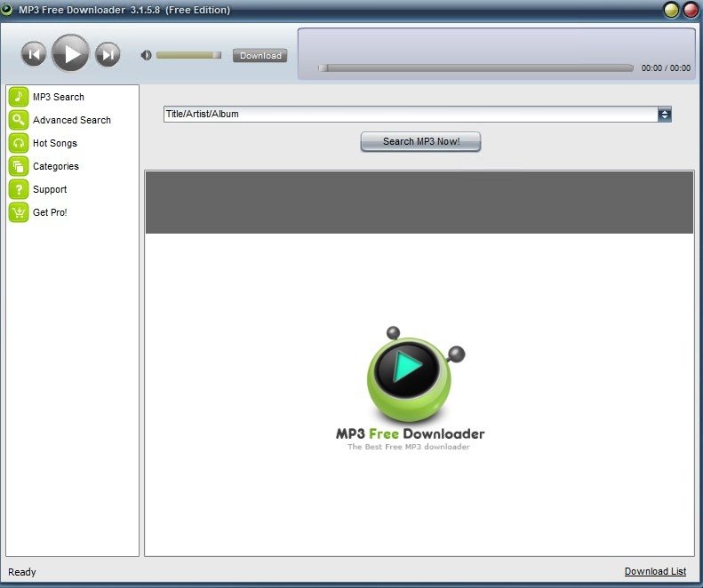
Task: Expand the search field dropdown arrow
Action: [665, 115]
